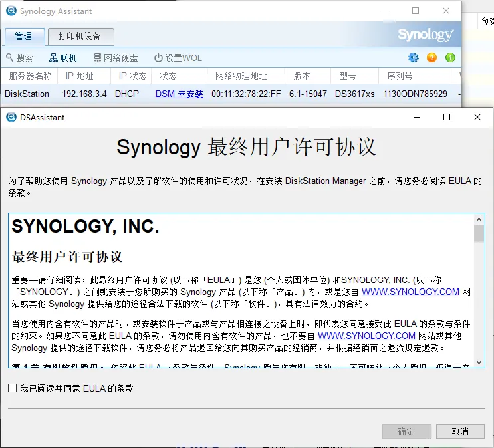
Task: Open the DSM 未安装 status link
Action: pyautogui.click(x=180, y=94)
